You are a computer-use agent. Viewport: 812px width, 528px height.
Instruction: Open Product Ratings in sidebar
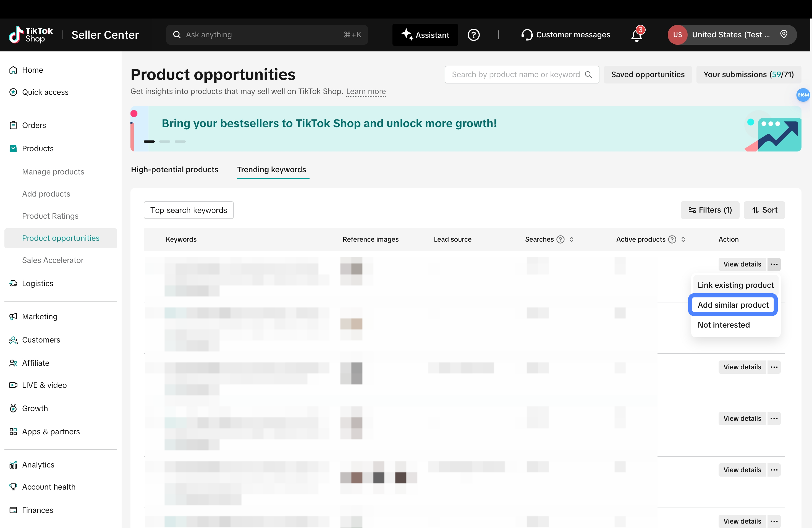(50, 216)
